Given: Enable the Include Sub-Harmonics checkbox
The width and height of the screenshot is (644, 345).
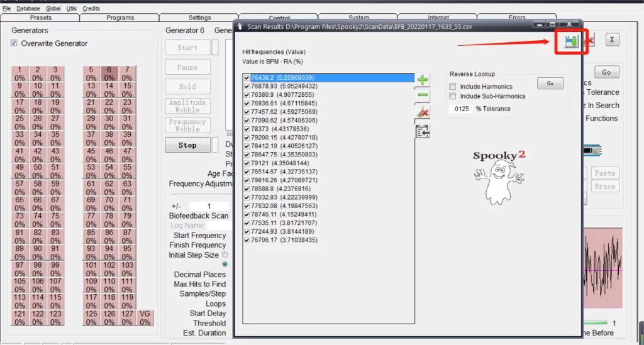Looking at the screenshot, I should click(453, 96).
